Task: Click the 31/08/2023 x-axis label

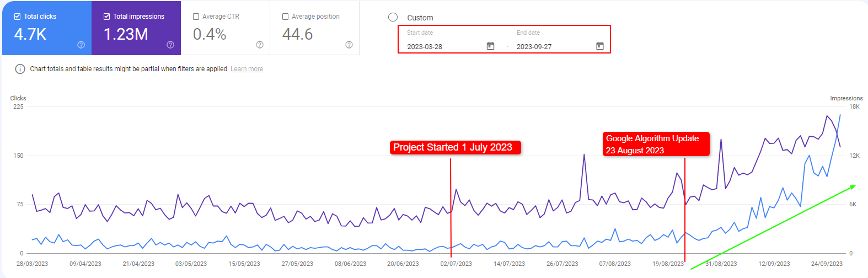Action: 721,264
